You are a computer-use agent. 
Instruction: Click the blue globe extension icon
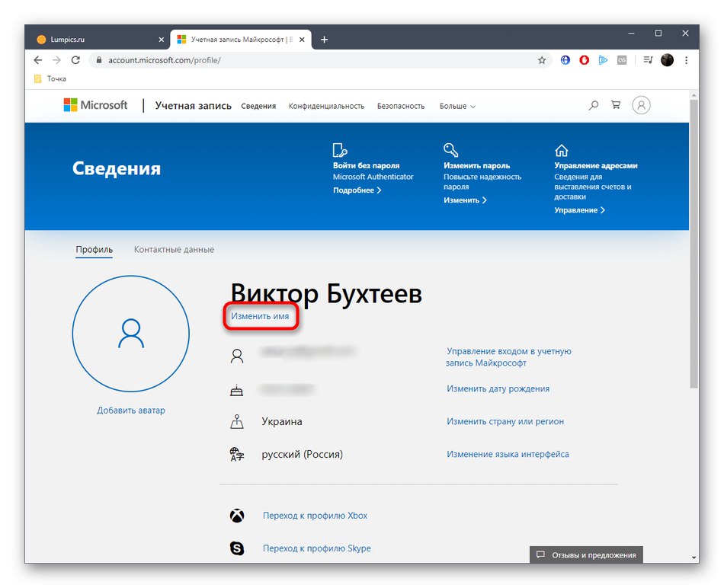[x=565, y=60]
